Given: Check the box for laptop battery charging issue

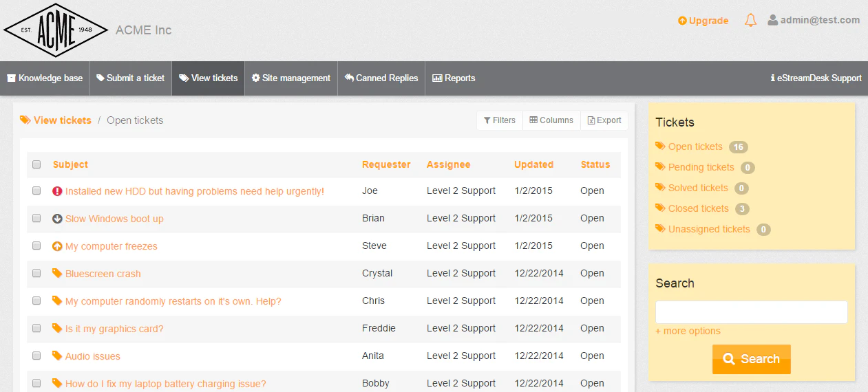Looking at the screenshot, I should pyautogui.click(x=36, y=383).
